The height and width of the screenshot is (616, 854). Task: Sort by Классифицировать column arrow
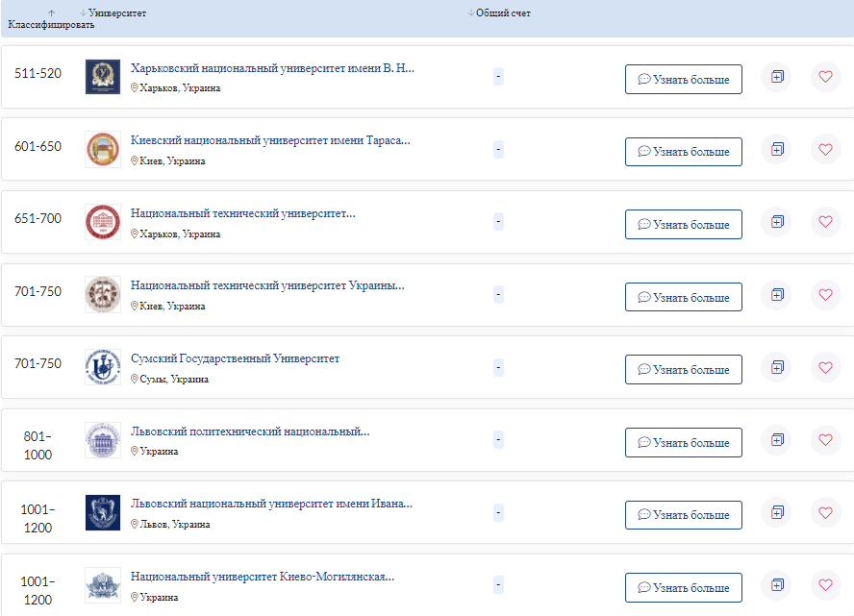[51, 13]
